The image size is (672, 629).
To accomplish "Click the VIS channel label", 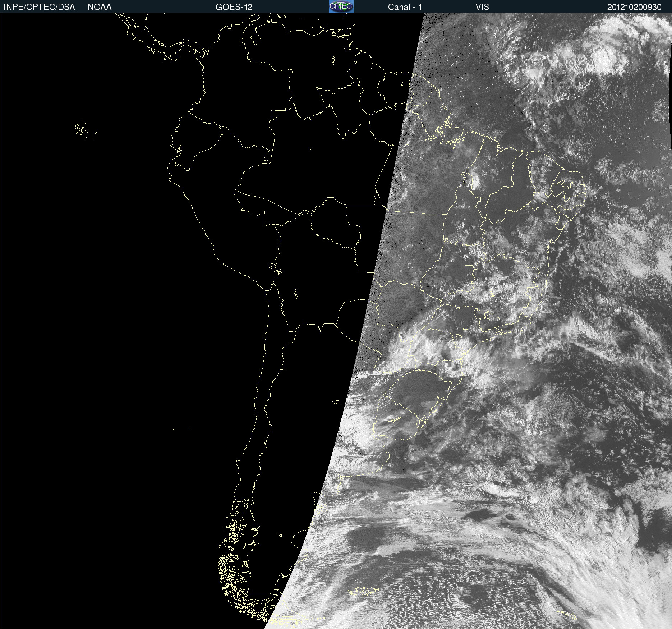I will 482,7.
